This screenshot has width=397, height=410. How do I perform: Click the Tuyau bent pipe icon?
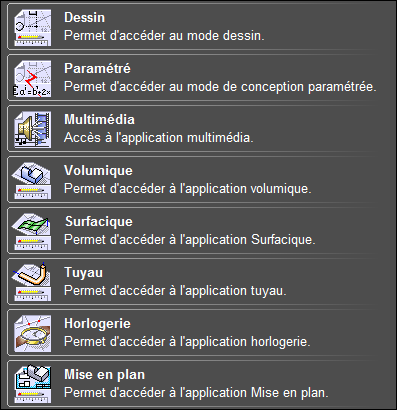33,283
